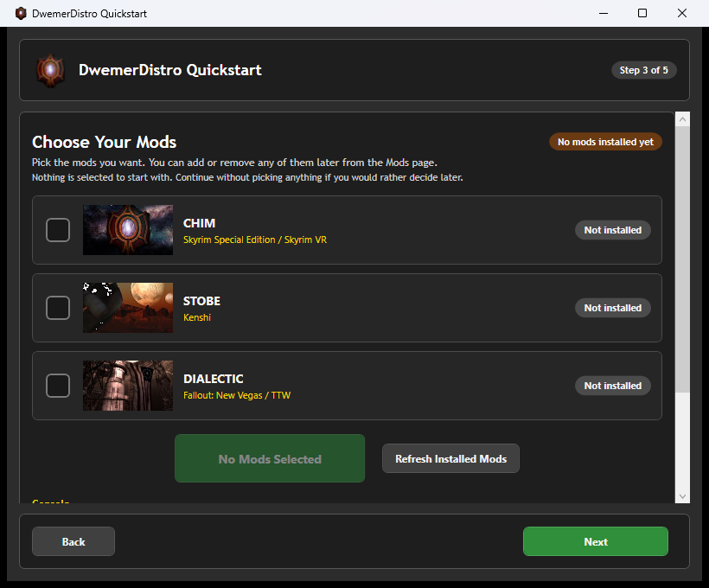Click the DIALECTIC mod thumbnail image
The image size is (709, 588).
[x=128, y=386]
